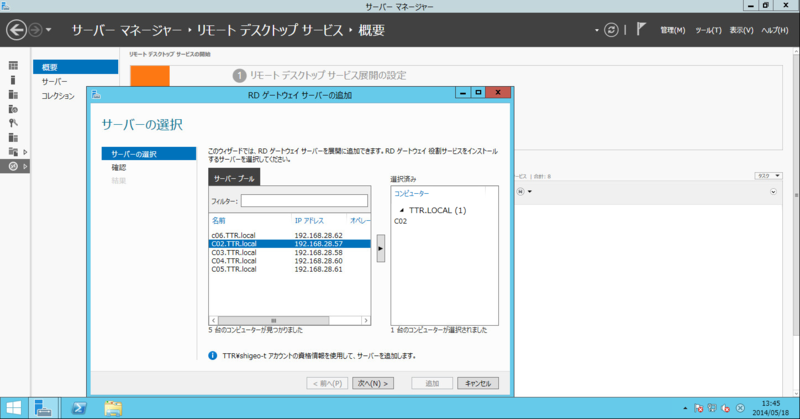
Task: Refresh Server Manager with the refresh icon
Action: click(x=611, y=30)
